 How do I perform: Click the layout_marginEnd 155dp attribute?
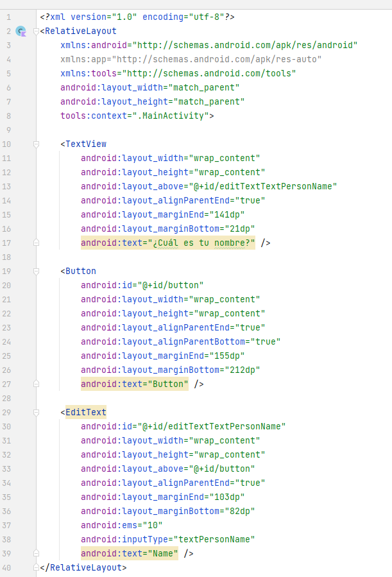(x=162, y=356)
